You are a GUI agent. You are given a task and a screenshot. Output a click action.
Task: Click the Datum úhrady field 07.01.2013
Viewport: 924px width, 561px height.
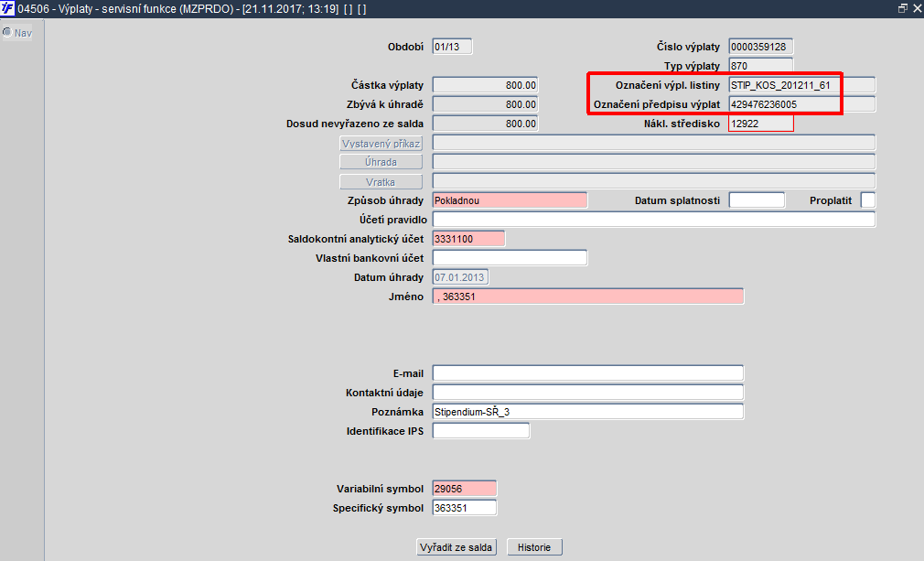pos(460,277)
